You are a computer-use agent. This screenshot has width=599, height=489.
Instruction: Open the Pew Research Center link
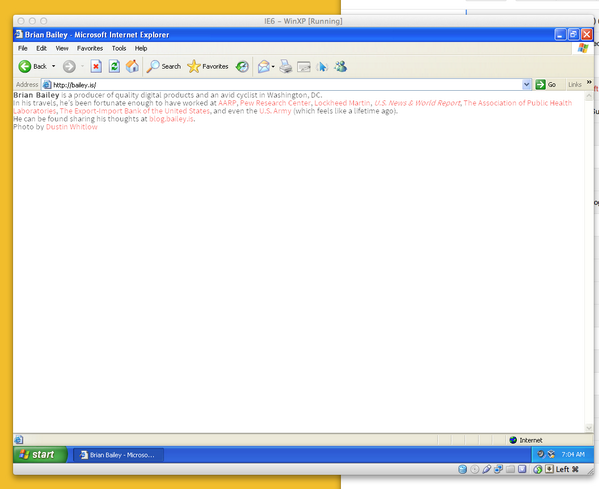pyautogui.click(x=275, y=103)
